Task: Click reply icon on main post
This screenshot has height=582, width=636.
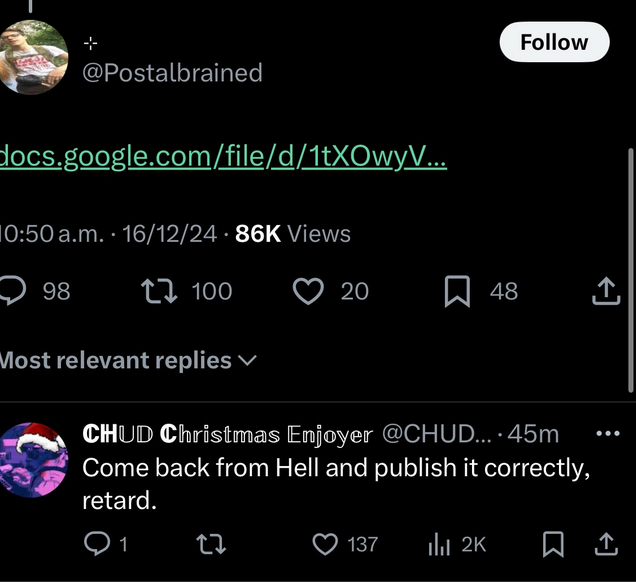Action: (12, 291)
